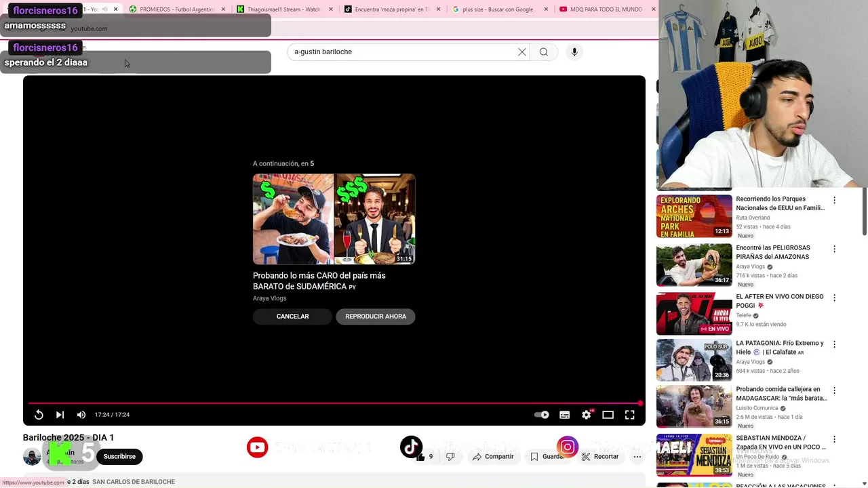Click video title 'Bariloche 2025 - DIA 1'
Screen dimensions: 868x488
68,438
